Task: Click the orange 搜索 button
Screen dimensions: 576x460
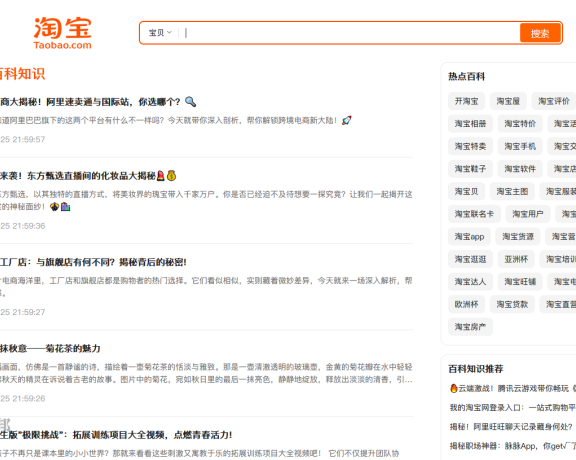Action: tap(540, 33)
